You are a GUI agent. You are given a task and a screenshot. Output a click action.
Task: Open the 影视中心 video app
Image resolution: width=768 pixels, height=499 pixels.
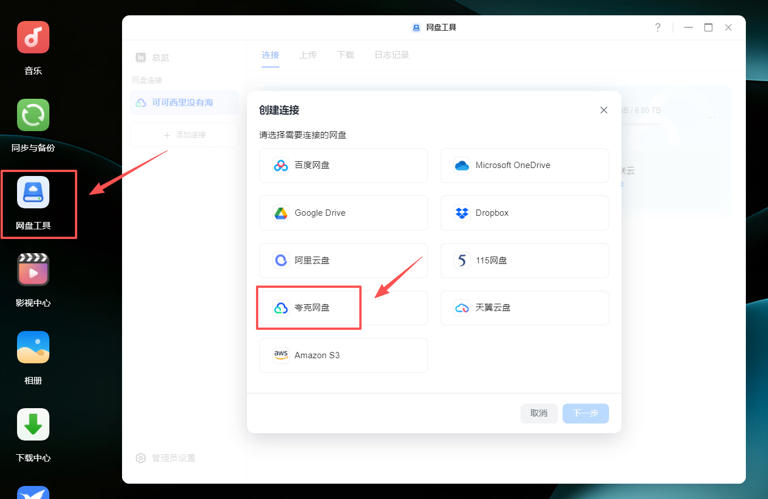pos(33,270)
